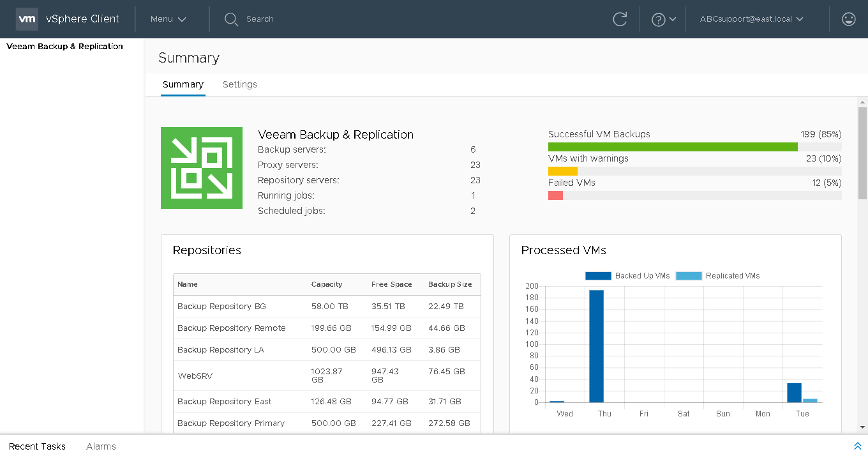868x456 pixels.
Task: Toggle Replicated VMs legend entry
Action: [x=718, y=276]
